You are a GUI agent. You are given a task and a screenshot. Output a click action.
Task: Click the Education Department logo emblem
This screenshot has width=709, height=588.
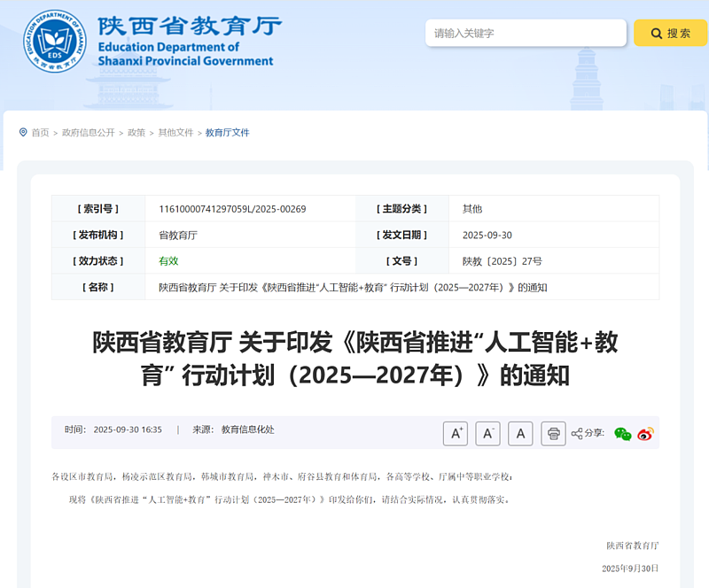pyautogui.click(x=55, y=42)
